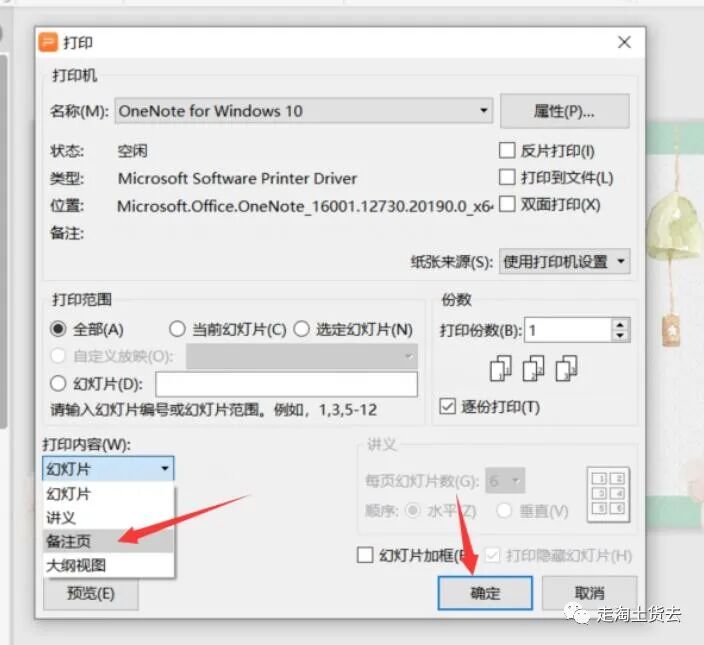This screenshot has height=645, width=704.
Task: Choose 幻灯片 from the dropdown list
Action: [108, 494]
